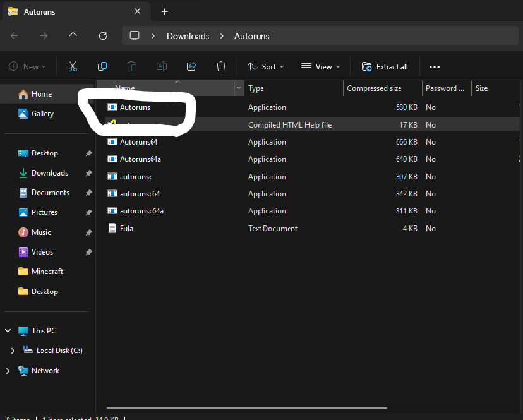Open the Sort dropdown menu

(x=266, y=67)
